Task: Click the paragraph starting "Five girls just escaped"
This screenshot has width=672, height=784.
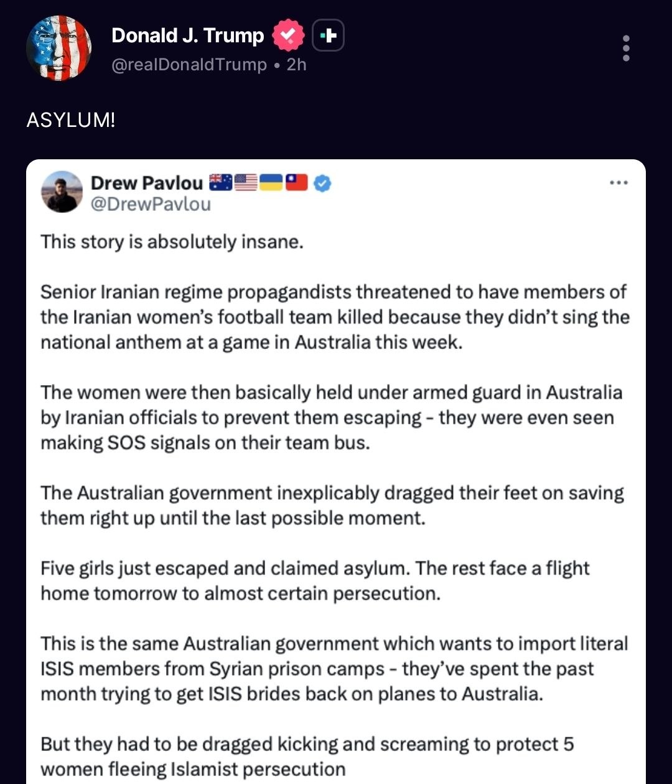Action: click(x=315, y=581)
